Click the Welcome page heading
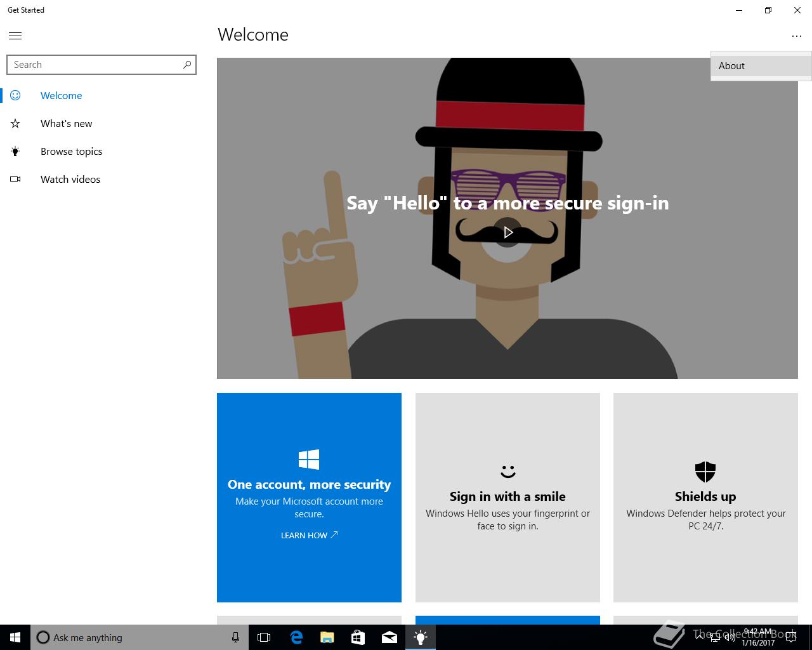The height and width of the screenshot is (650, 812). point(253,35)
